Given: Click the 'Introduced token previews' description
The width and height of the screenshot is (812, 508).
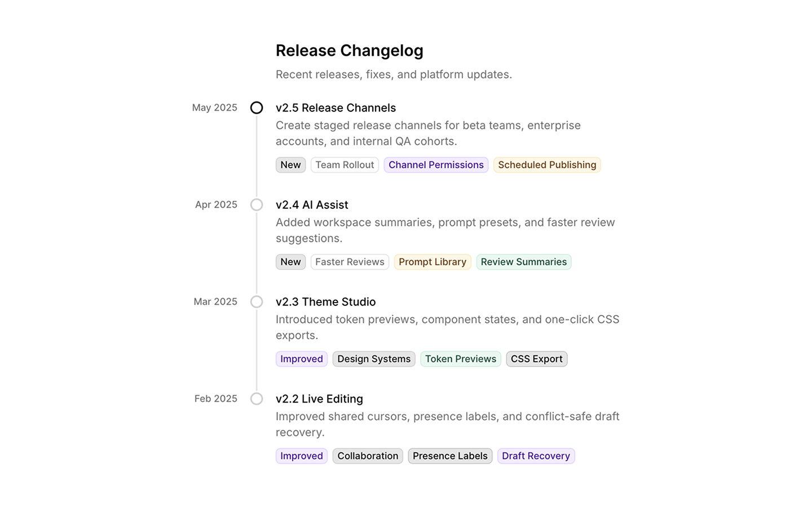Looking at the screenshot, I should [x=448, y=327].
